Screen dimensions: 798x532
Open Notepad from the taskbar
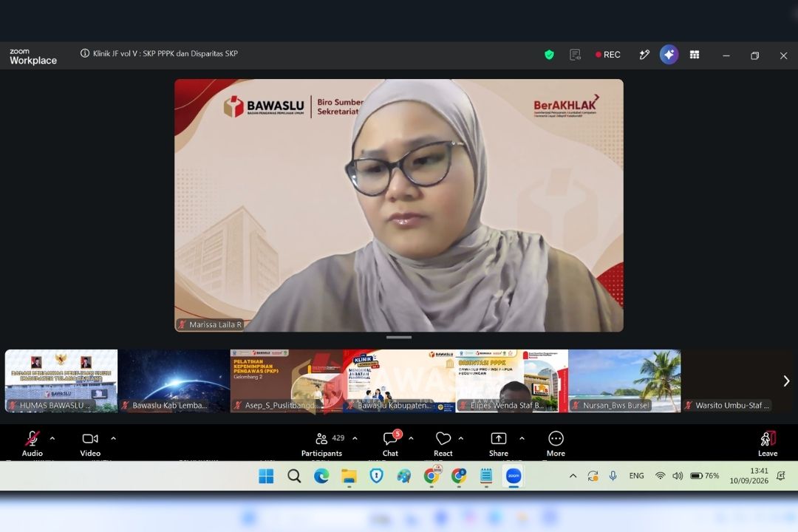pyautogui.click(x=486, y=476)
